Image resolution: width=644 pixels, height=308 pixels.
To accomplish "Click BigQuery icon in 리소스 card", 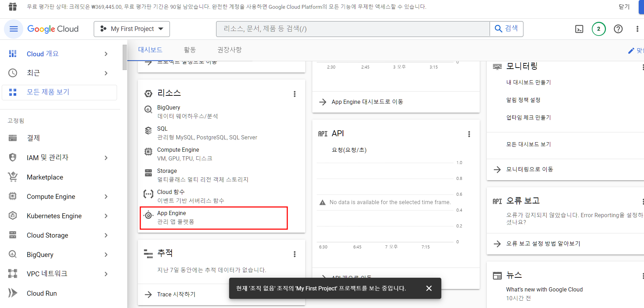I will pyautogui.click(x=148, y=109).
